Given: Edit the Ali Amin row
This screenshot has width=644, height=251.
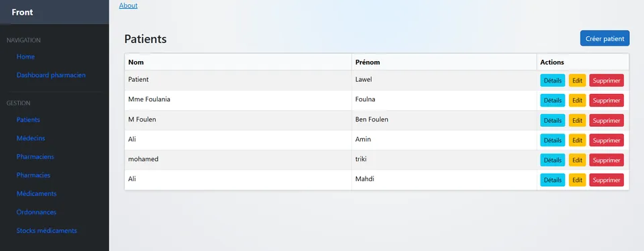Looking at the screenshot, I should (x=577, y=140).
